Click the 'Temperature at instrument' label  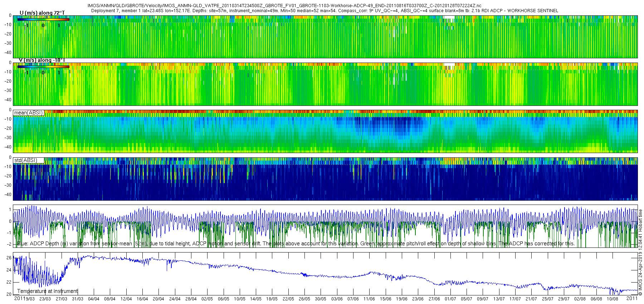click(x=48, y=291)
